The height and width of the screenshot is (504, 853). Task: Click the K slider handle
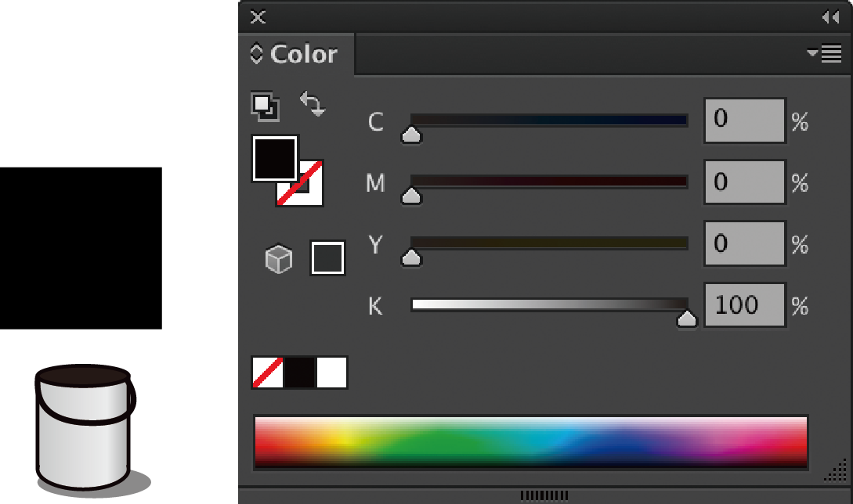click(687, 319)
